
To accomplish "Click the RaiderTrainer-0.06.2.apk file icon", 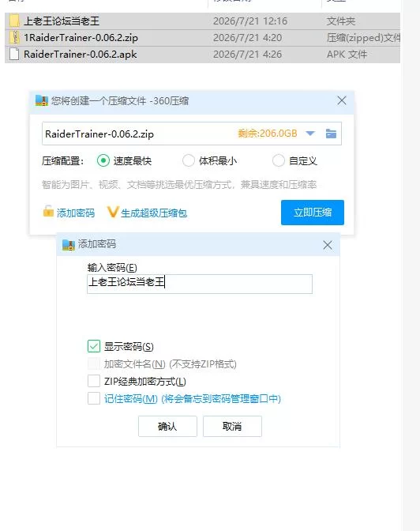I will (x=14, y=55).
